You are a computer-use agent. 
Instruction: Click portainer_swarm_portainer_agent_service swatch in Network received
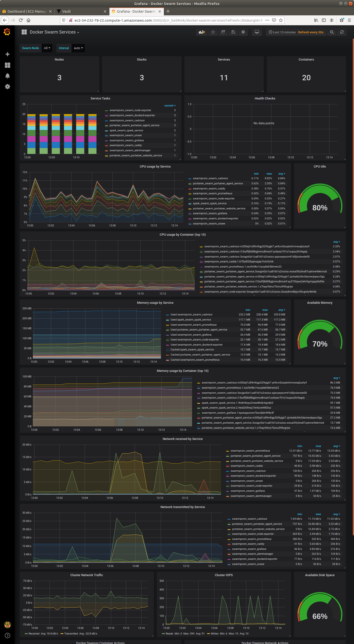(228, 456)
